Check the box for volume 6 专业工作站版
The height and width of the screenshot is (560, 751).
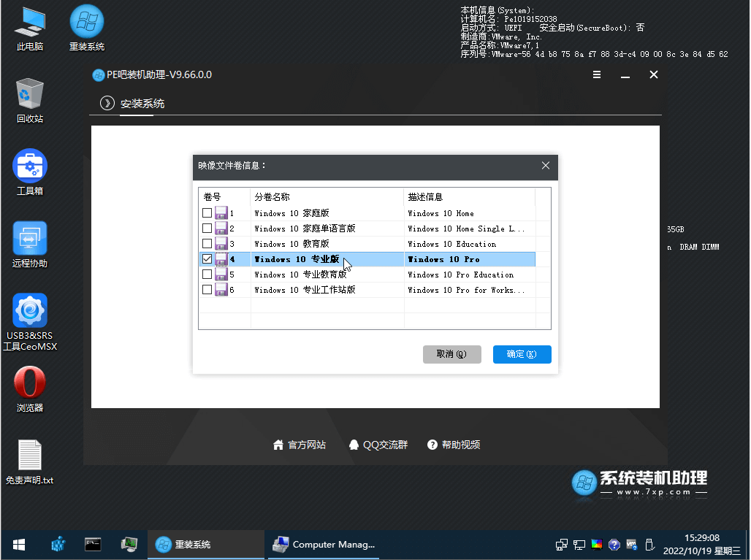(x=207, y=290)
